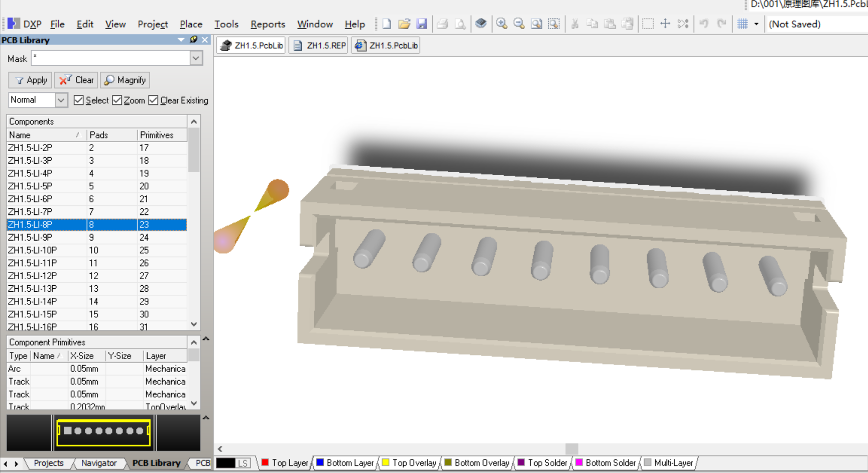Click the Zoom Area (dashed box) icon
868x473 pixels.
pyautogui.click(x=554, y=24)
